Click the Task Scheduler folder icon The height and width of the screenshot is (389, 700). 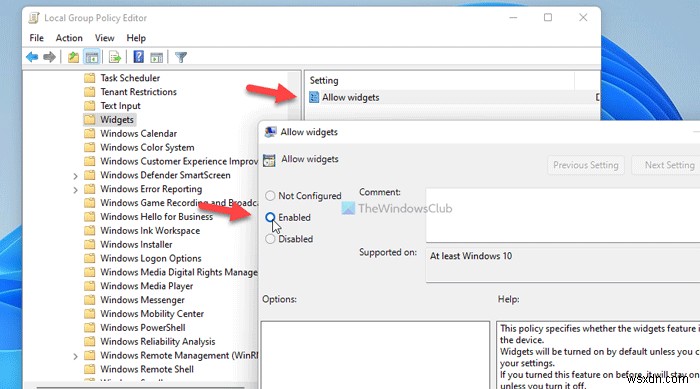click(x=90, y=78)
